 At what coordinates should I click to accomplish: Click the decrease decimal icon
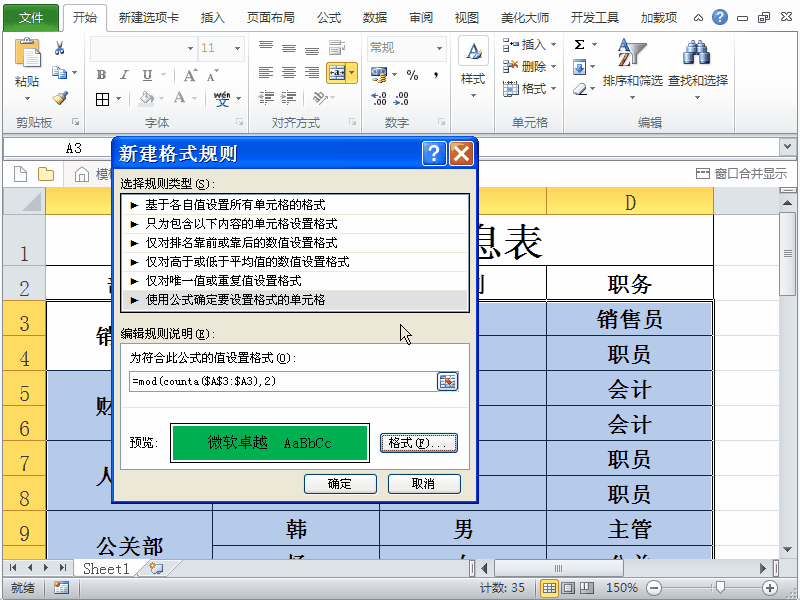pyautogui.click(x=402, y=99)
